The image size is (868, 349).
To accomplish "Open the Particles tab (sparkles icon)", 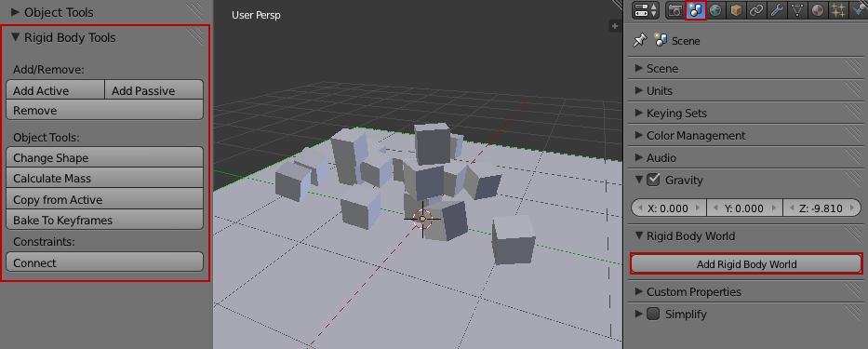I will point(837,10).
